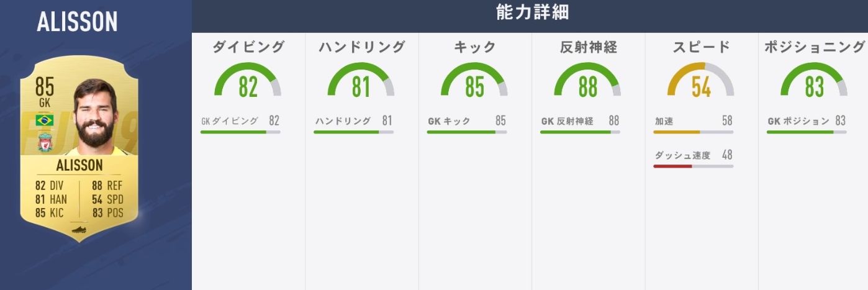Click the GK ポジション stat row
This screenshot has height=290, width=868.
[x=806, y=122]
